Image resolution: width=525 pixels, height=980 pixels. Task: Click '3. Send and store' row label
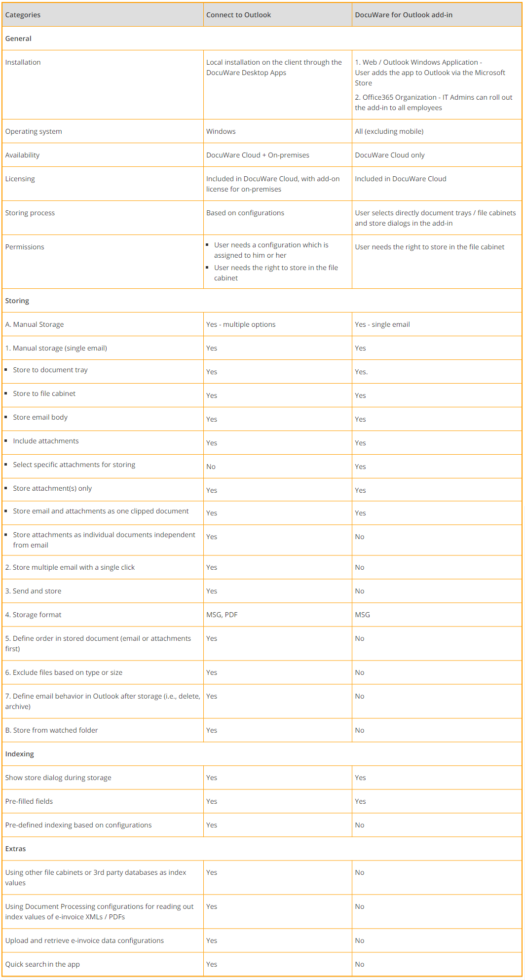click(33, 591)
